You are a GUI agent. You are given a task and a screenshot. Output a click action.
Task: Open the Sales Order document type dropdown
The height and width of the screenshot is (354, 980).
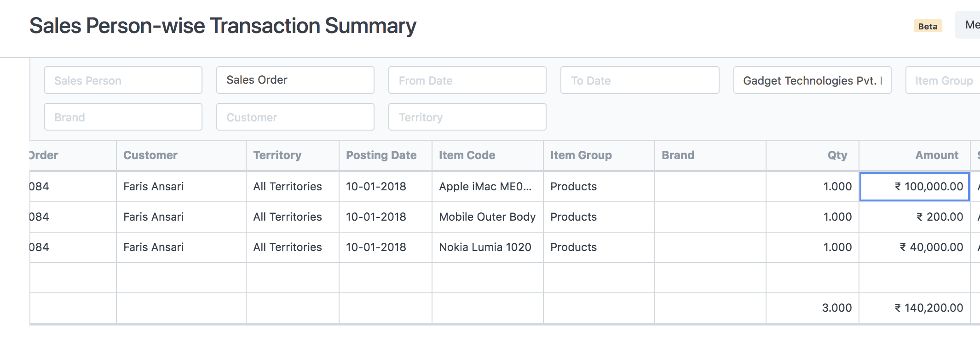[295, 80]
